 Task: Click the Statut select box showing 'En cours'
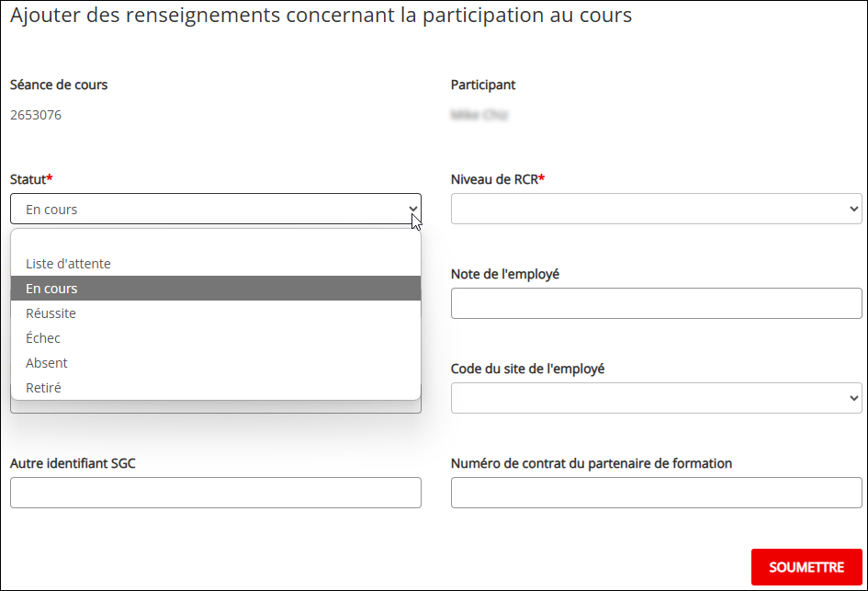[216, 209]
